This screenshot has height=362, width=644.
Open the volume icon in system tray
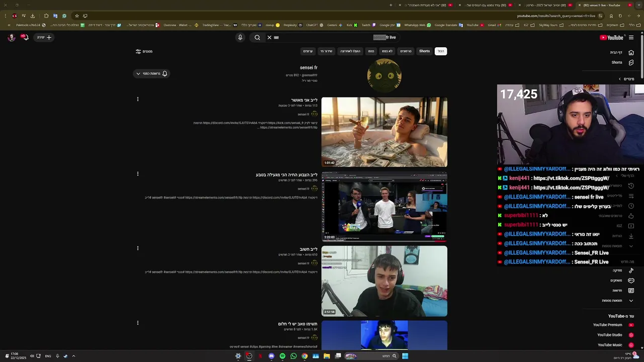point(32,356)
